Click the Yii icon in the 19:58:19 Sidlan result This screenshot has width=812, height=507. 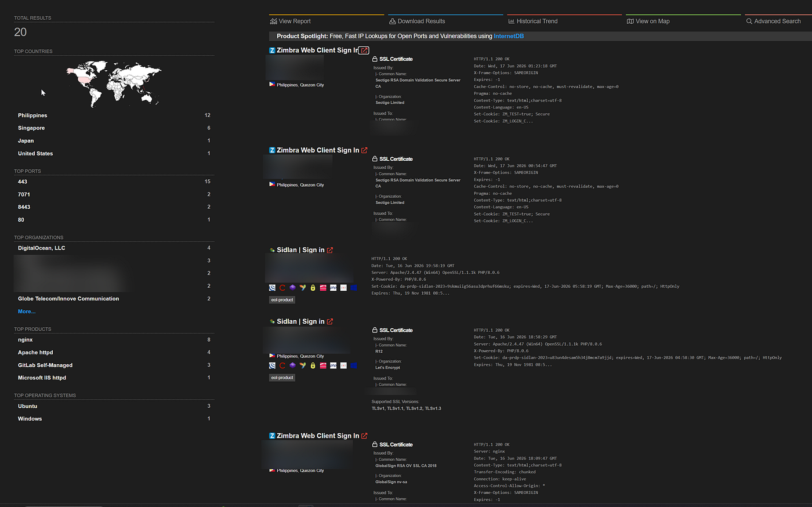[303, 288]
